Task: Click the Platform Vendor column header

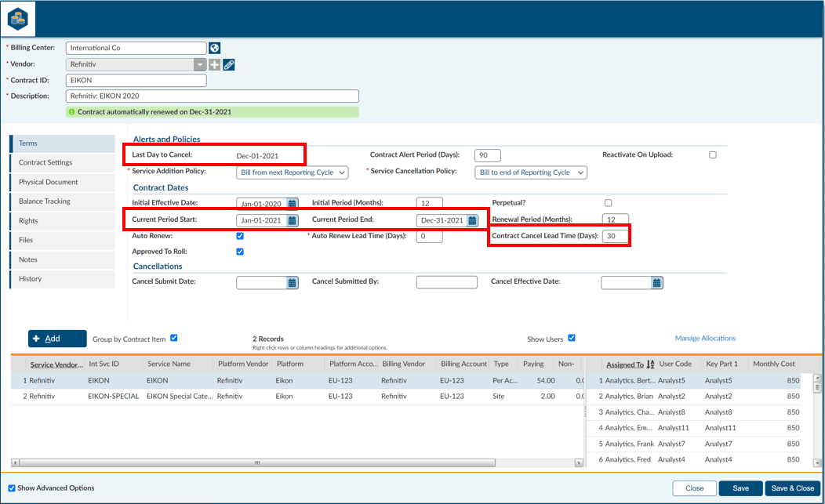Action: click(x=243, y=364)
